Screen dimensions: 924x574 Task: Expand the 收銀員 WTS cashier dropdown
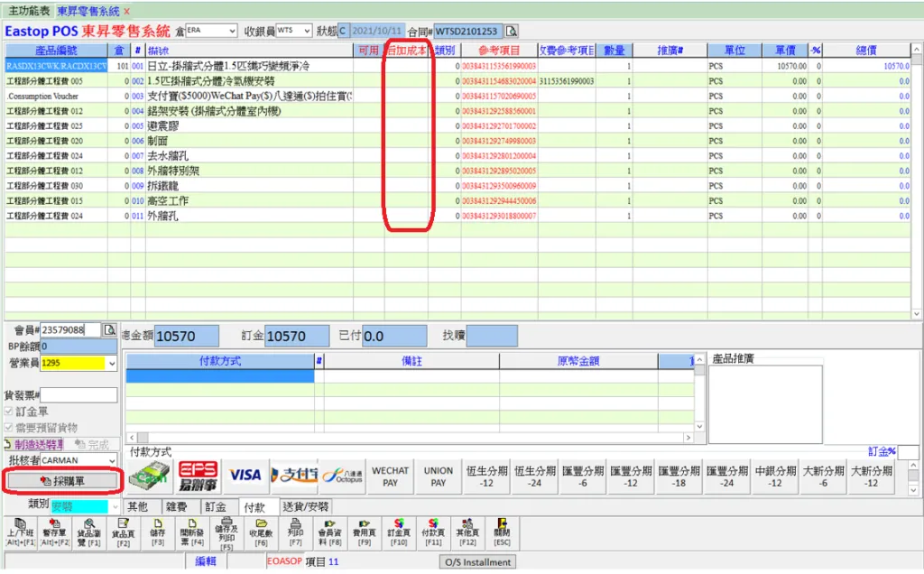(307, 31)
